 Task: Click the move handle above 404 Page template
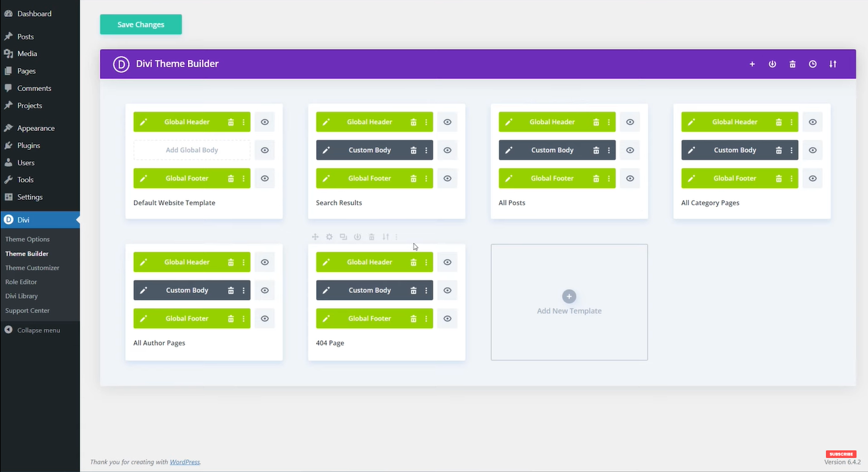click(x=315, y=237)
